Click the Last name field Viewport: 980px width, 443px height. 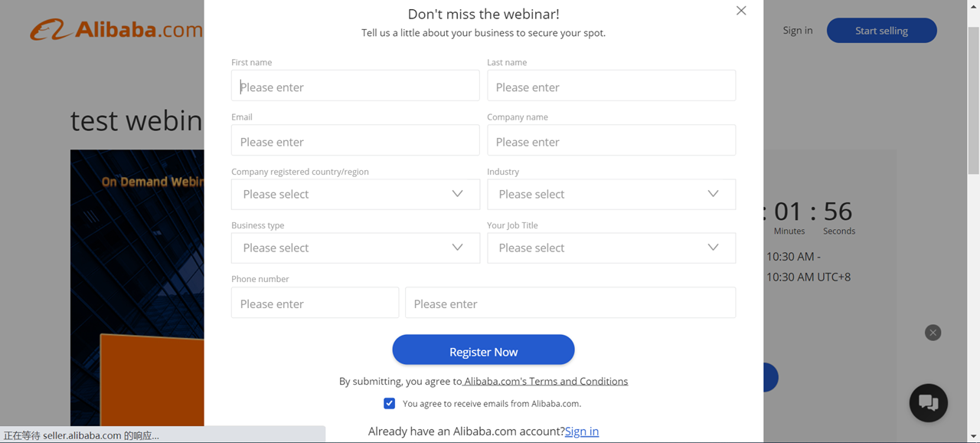[611, 86]
